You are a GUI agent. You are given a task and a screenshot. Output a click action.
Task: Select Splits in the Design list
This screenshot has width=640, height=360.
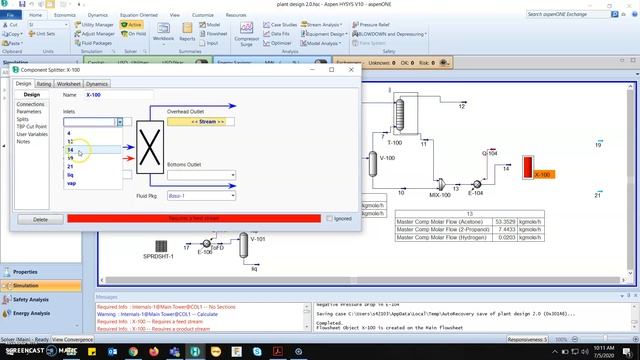tap(22, 119)
